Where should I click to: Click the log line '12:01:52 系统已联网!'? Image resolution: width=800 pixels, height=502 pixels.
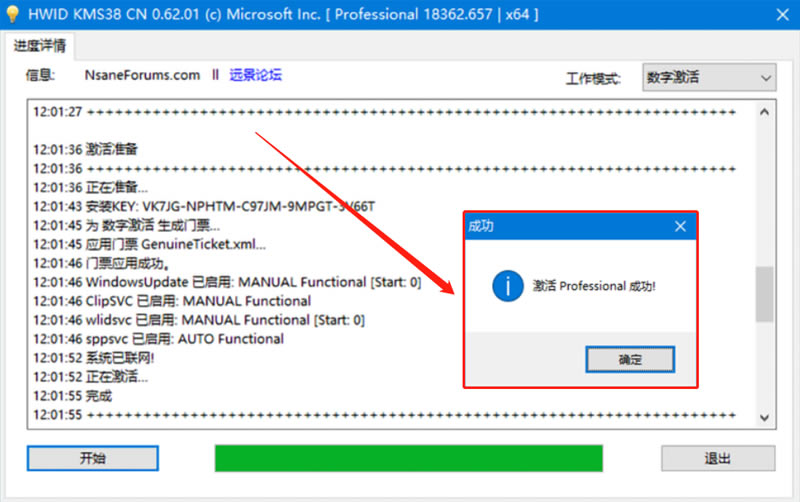[93, 358]
